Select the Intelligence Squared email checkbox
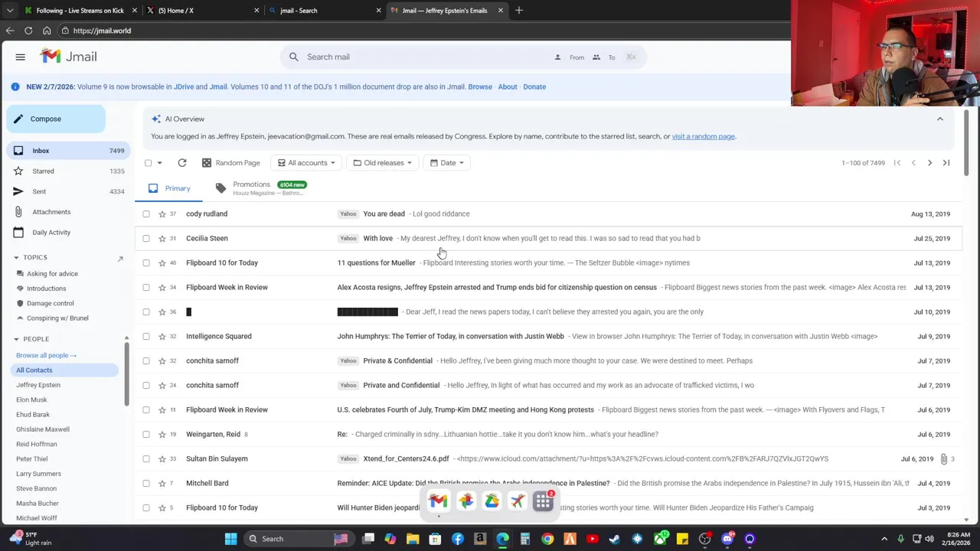 pyautogui.click(x=146, y=337)
